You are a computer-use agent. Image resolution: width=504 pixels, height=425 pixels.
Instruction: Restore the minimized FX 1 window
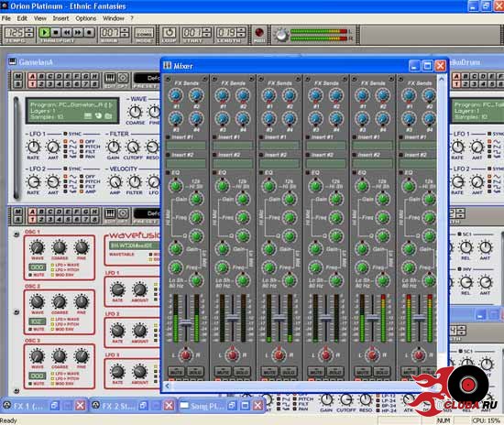click(x=54, y=406)
